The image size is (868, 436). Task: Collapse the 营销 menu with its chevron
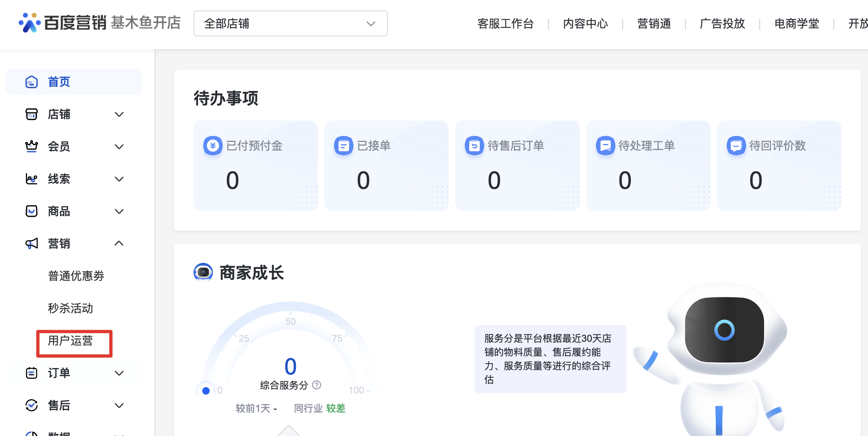click(x=119, y=243)
